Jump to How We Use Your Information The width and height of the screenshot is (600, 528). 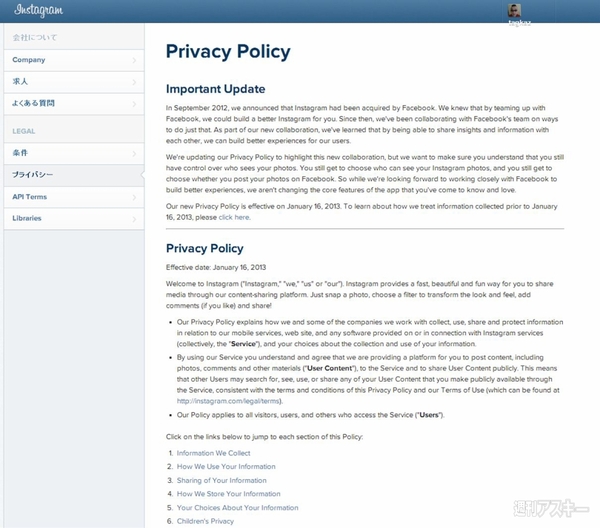(x=226, y=465)
